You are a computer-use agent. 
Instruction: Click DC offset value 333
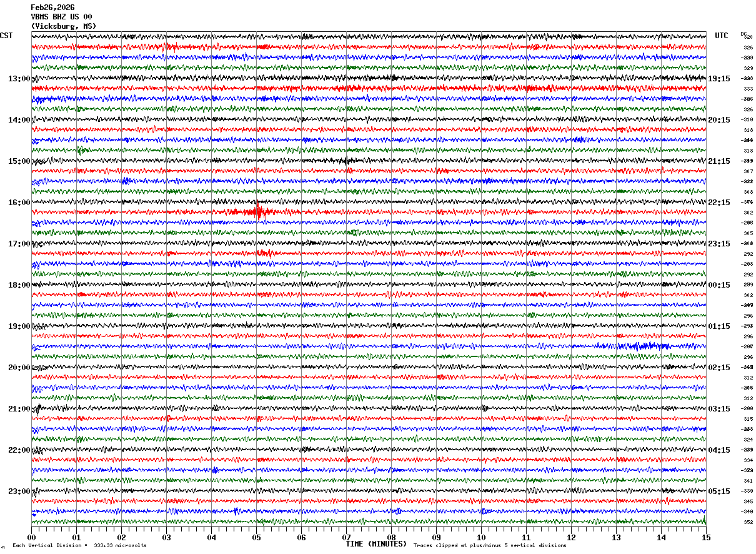[748, 89]
